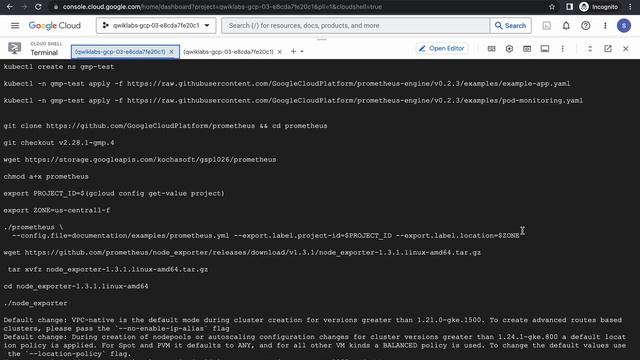Open the Google Cloud navigation menu
640x360 pixels.
(15, 25)
